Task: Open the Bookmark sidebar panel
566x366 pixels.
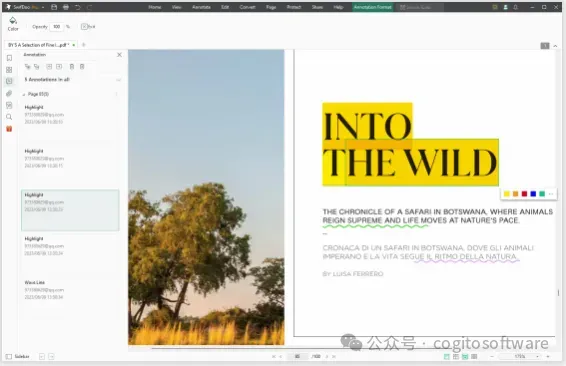Action: pyautogui.click(x=9, y=58)
